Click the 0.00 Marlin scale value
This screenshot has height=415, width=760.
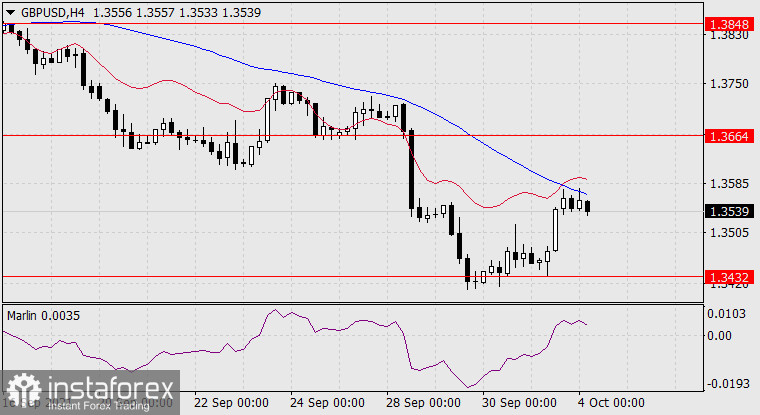click(720, 336)
